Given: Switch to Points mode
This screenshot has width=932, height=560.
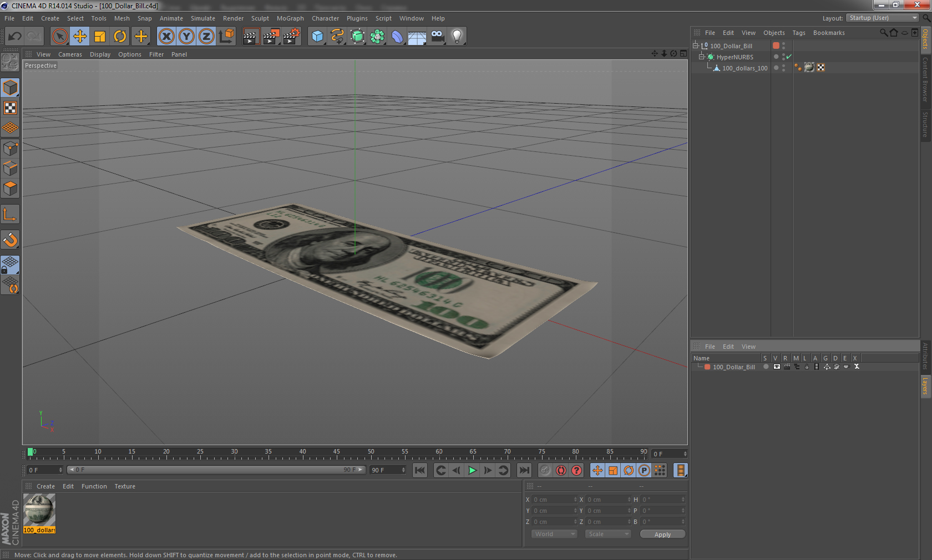Looking at the screenshot, I should (10, 149).
